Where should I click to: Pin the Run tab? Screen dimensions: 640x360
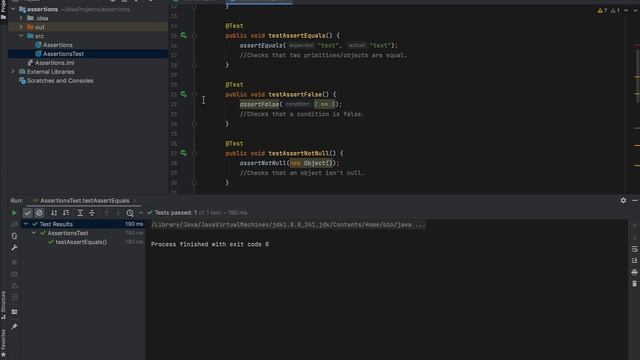(14, 327)
